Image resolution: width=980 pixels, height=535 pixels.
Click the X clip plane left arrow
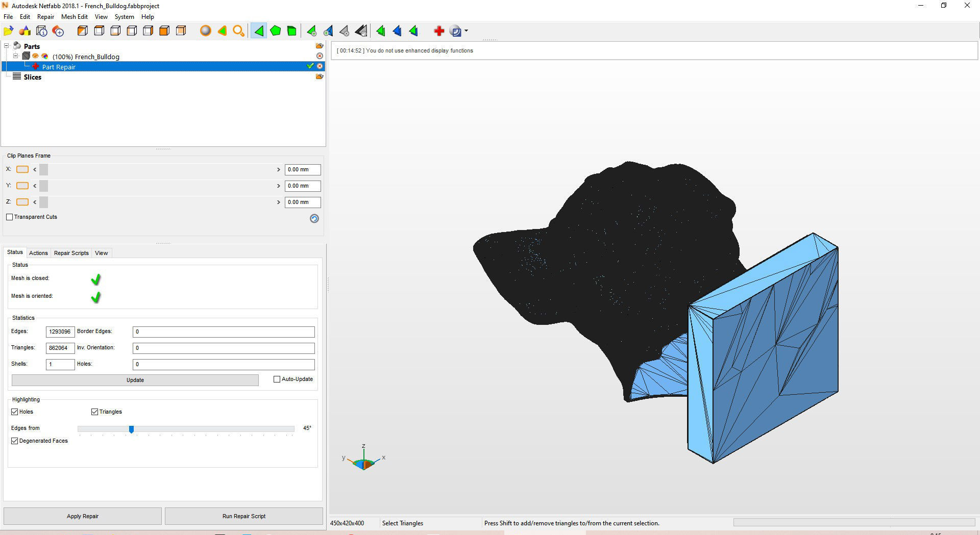click(35, 169)
